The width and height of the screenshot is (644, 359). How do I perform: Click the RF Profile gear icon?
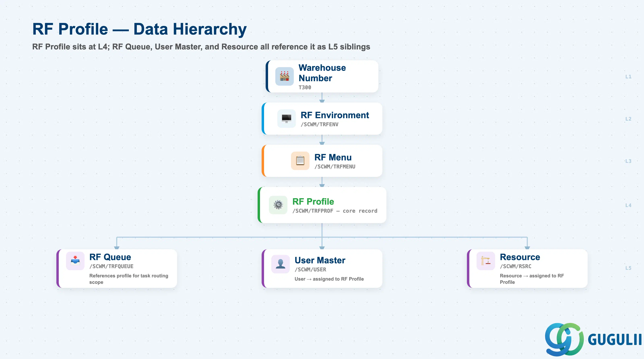point(278,205)
